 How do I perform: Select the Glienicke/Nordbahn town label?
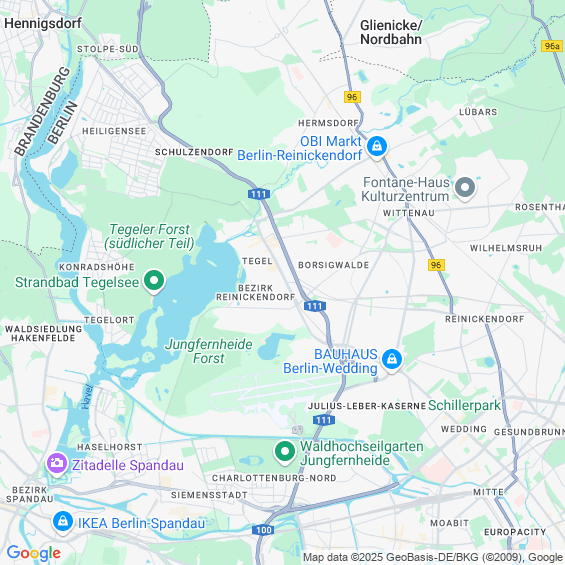(391, 32)
